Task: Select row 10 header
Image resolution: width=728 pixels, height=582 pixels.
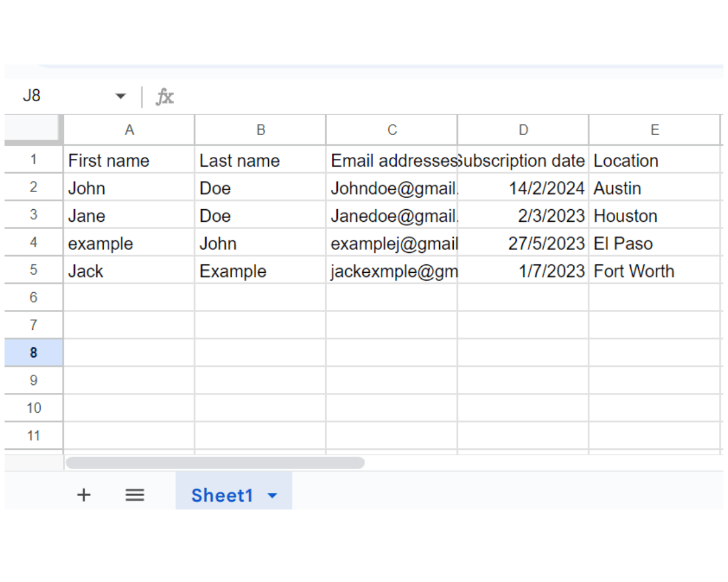Action: point(33,408)
